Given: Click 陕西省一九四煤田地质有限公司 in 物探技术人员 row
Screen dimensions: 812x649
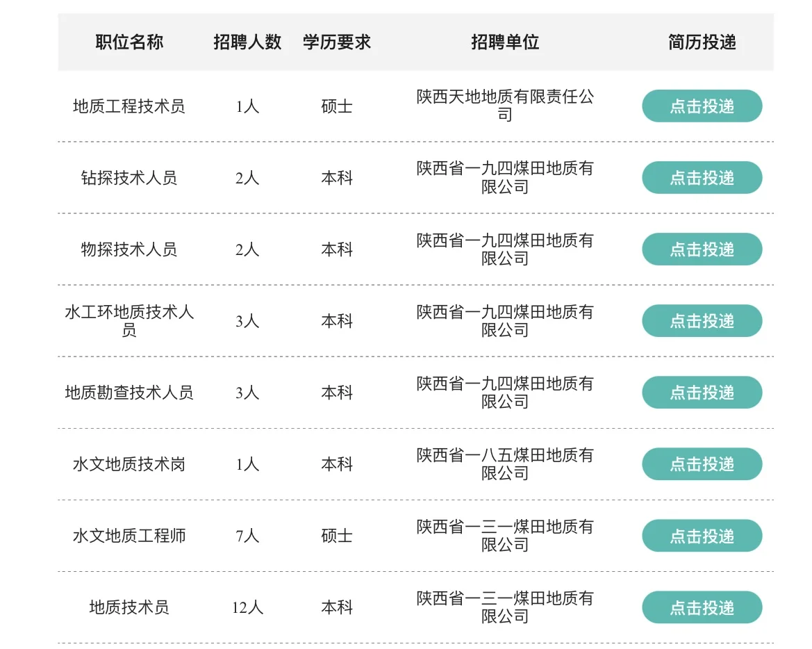Looking at the screenshot, I should click(505, 249).
